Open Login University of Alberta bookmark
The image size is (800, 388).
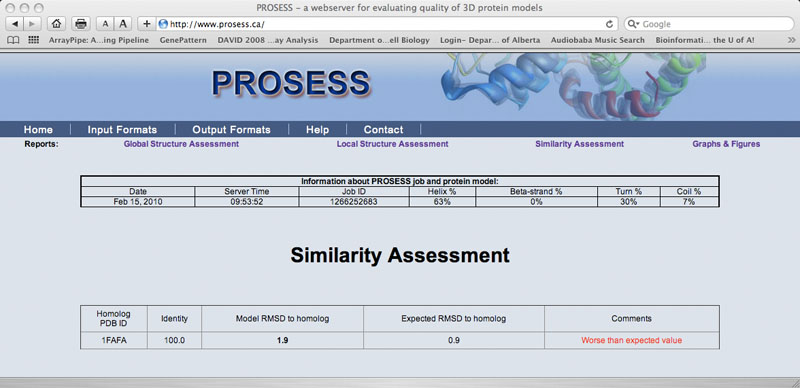pyautogui.click(x=490, y=40)
